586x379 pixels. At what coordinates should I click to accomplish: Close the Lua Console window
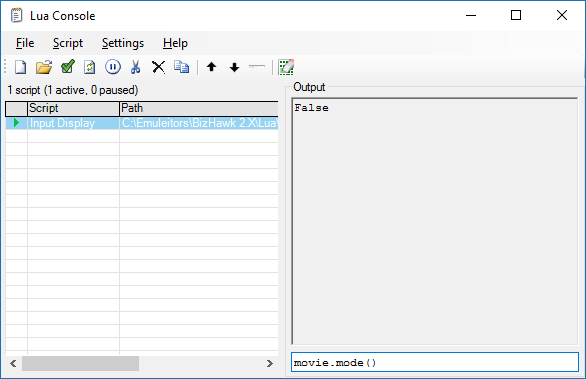click(x=562, y=15)
